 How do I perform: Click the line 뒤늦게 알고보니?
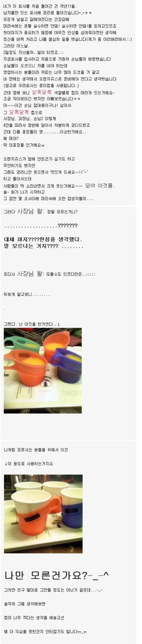tap(27, 294)
